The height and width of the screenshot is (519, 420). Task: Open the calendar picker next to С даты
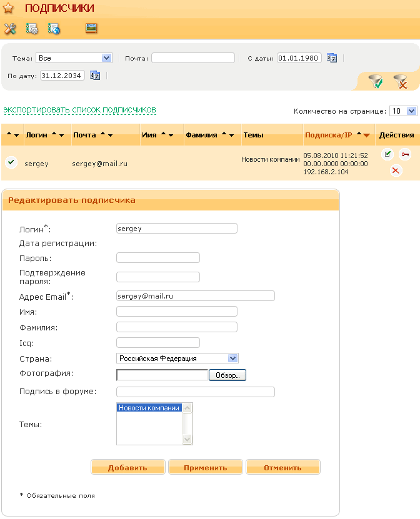[x=332, y=58]
